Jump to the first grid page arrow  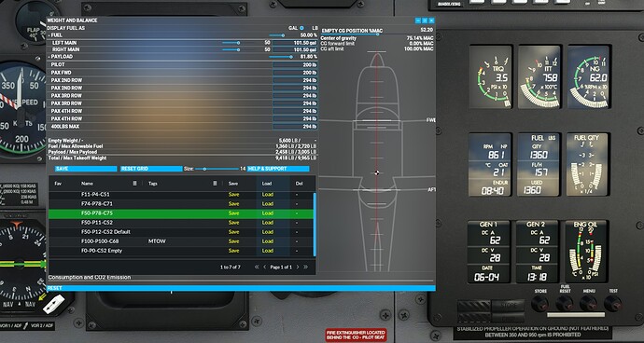pos(257,268)
